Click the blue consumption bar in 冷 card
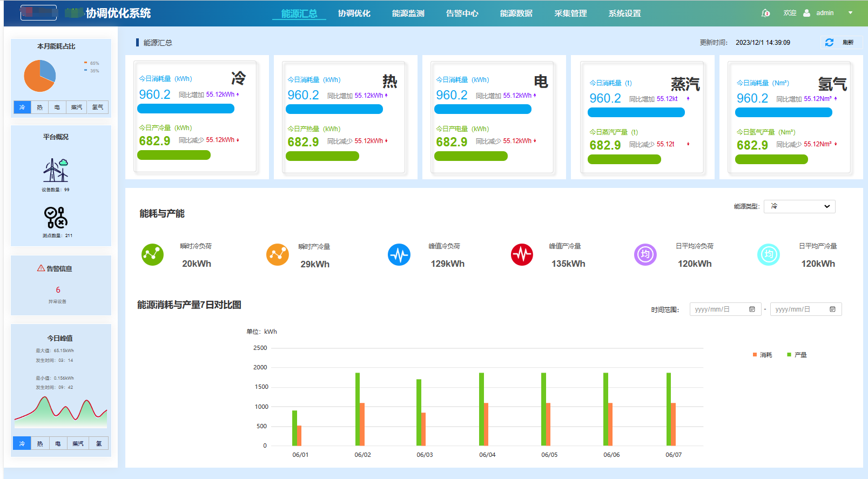The height and width of the screenshot is (479, 868). tap(186, 109)
